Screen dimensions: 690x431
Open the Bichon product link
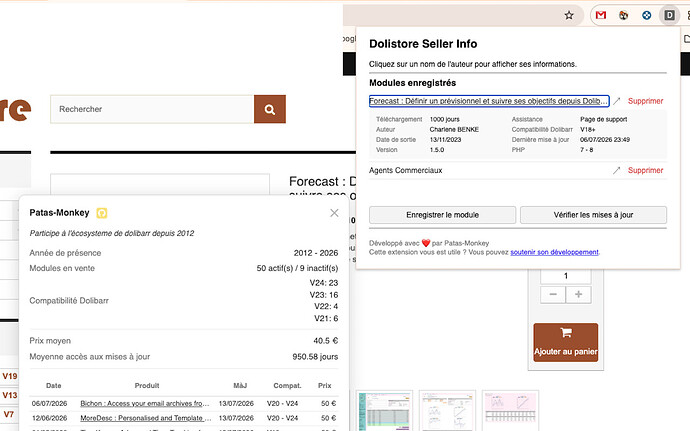click(144, 403)
